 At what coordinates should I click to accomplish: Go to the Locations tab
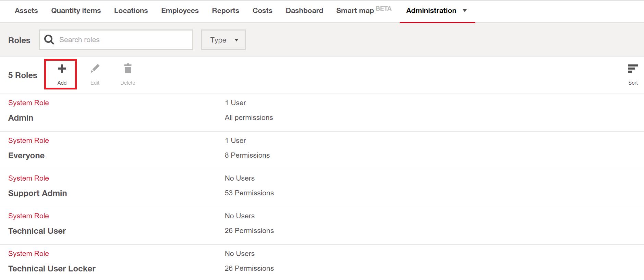(x=131, y=11)
